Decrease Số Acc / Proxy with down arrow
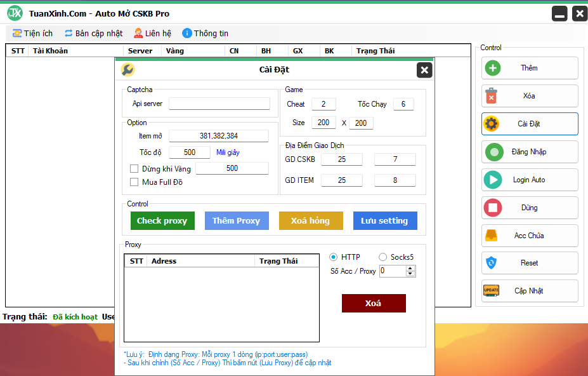Viewport: 588px width, 376px height. click(x=410, y=274)
